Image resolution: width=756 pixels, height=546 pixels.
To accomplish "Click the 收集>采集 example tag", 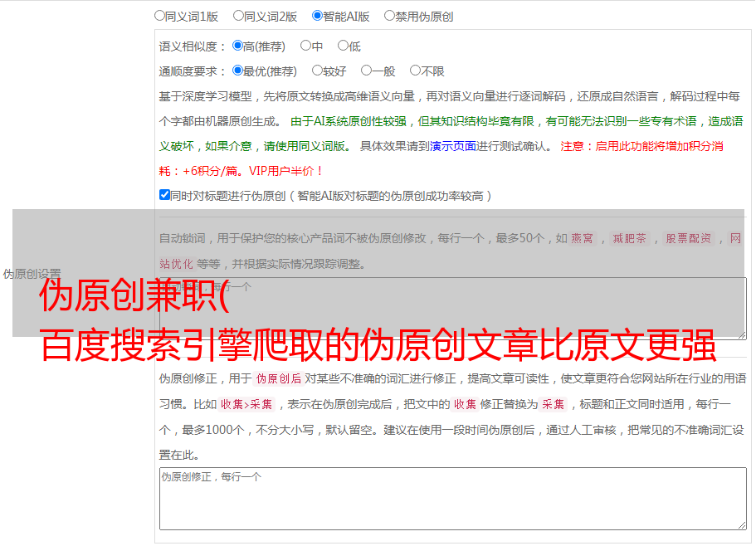I will pos(246,404).
